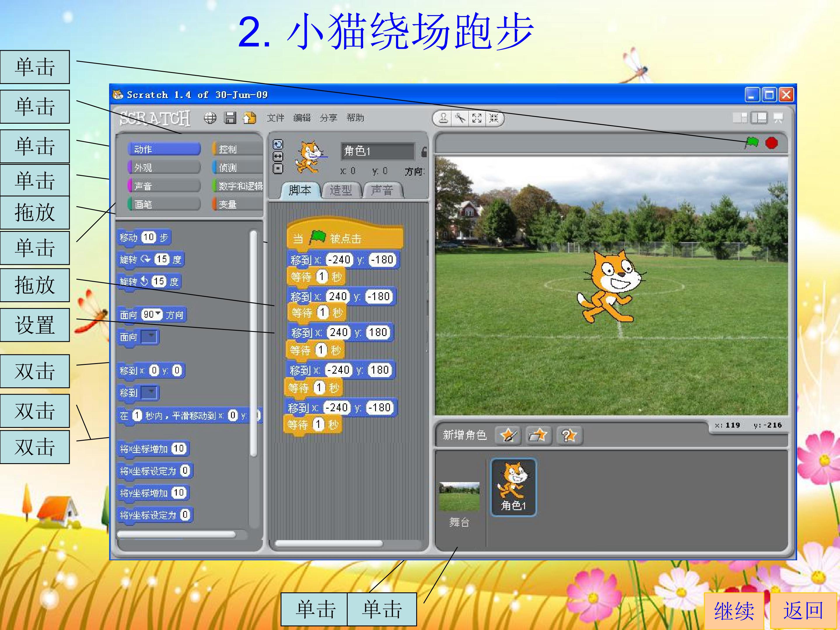Choose the grow sprite tool
Viewport: 840px width, 630px height.
[477, 118]
